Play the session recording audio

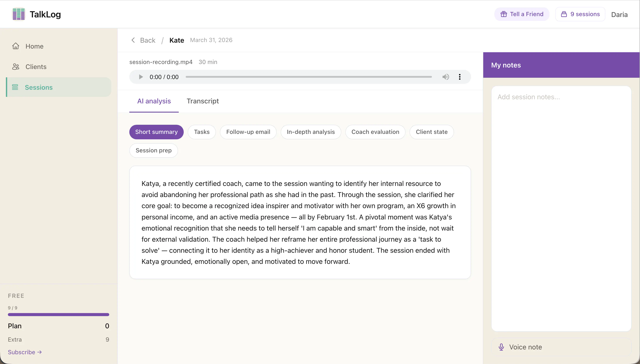pos(141,77)
